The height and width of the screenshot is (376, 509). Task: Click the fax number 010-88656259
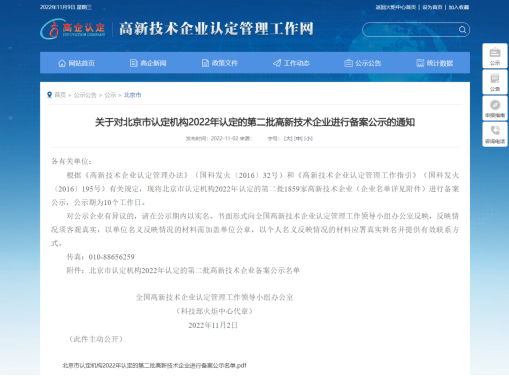(x=111, y=257)
